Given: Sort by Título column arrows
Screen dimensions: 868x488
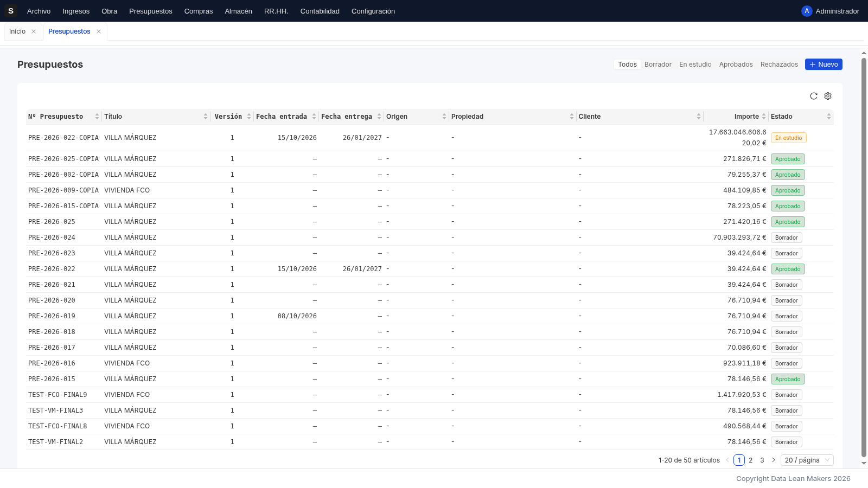Looking at the screenshot, I should (x=206, y=117).
